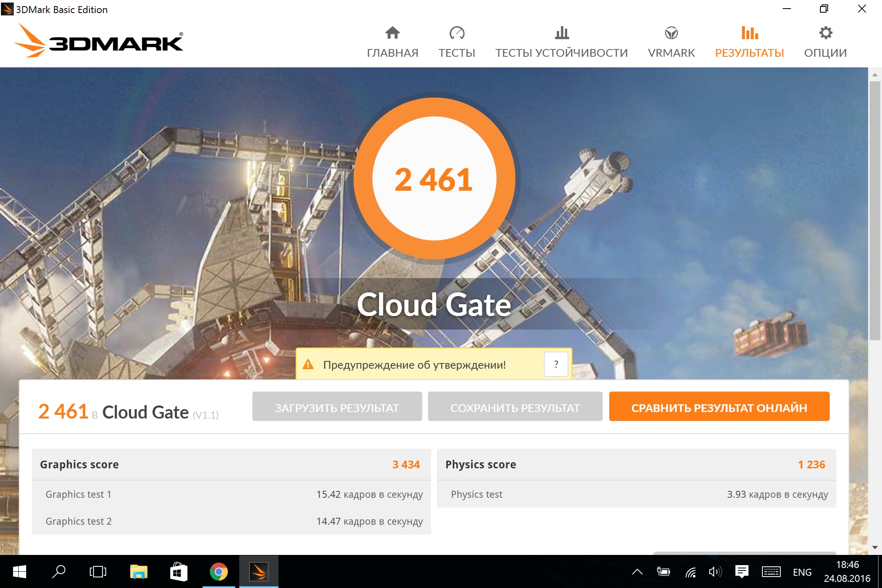Click the gear icon for ОПЦИИ
The width and height of the screenshot is (882, 588).
(x=826, y=33)
